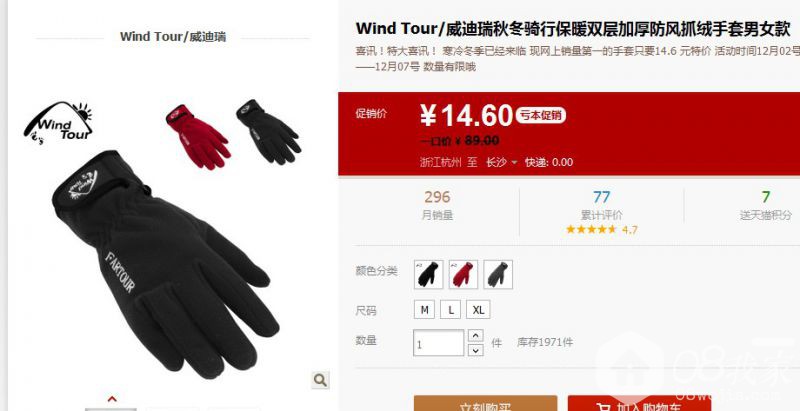Viewport: 800px width, 411px height.
Task: Choose size XL
Action: point(478,310)
